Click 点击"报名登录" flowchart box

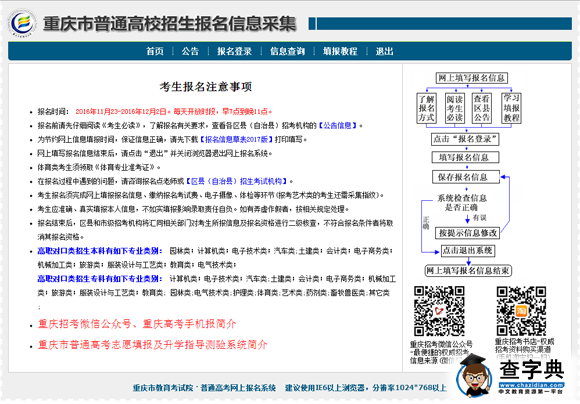[465, 139]
